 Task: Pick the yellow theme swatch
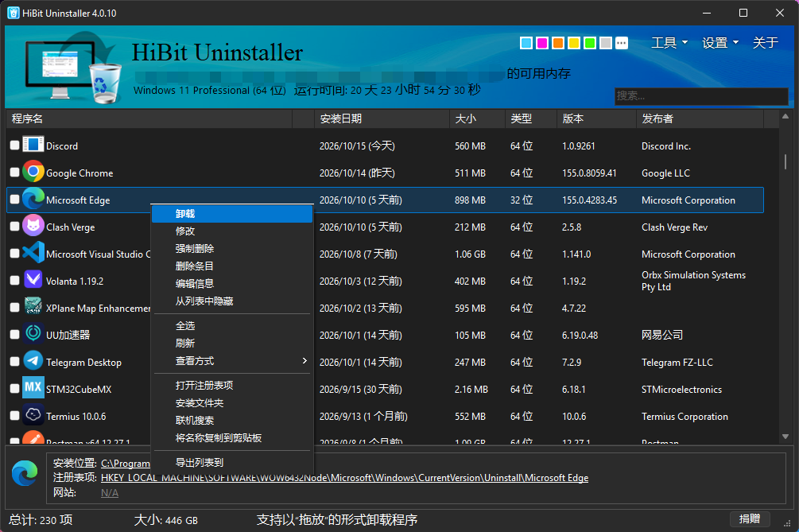(574, 43)
